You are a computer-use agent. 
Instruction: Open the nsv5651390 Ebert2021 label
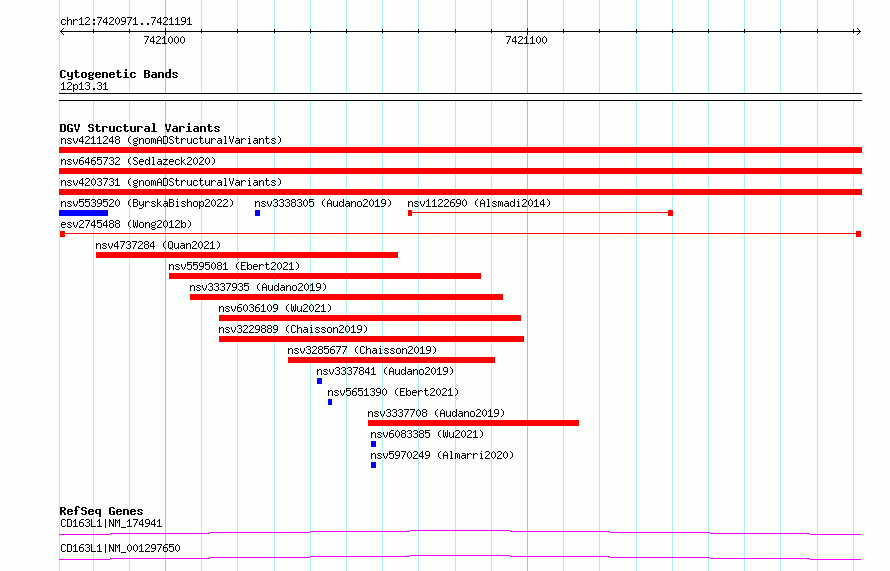coord(393,392)
